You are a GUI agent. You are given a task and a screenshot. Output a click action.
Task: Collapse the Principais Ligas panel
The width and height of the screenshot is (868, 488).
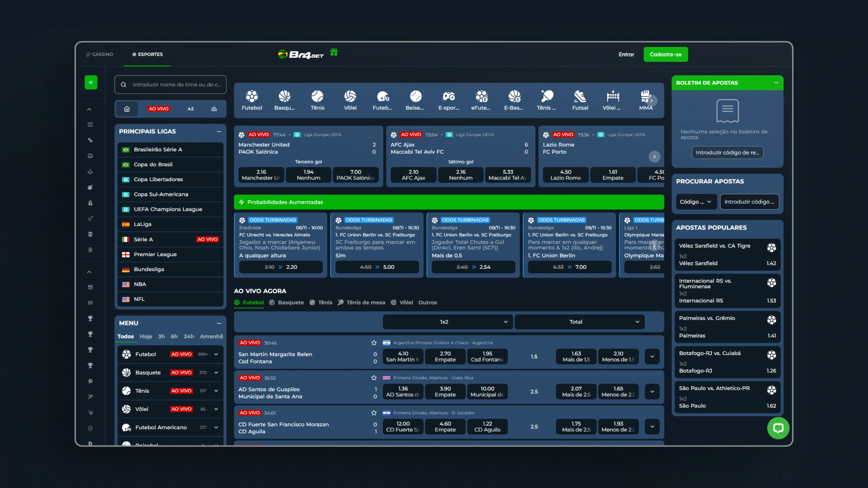tap(219, 131)
